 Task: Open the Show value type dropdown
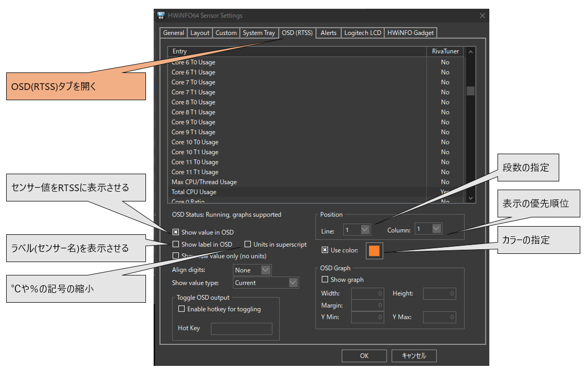266,283
